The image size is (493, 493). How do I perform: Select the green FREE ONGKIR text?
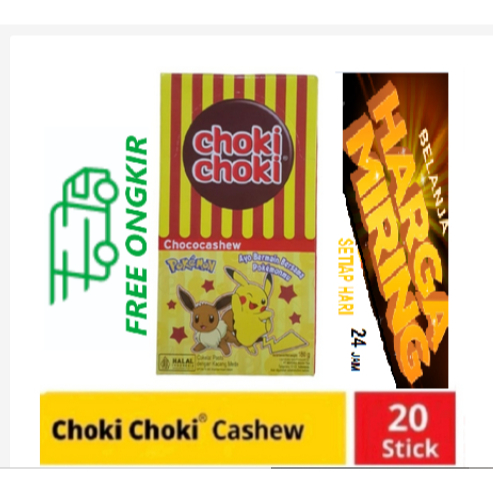point(136,235)
